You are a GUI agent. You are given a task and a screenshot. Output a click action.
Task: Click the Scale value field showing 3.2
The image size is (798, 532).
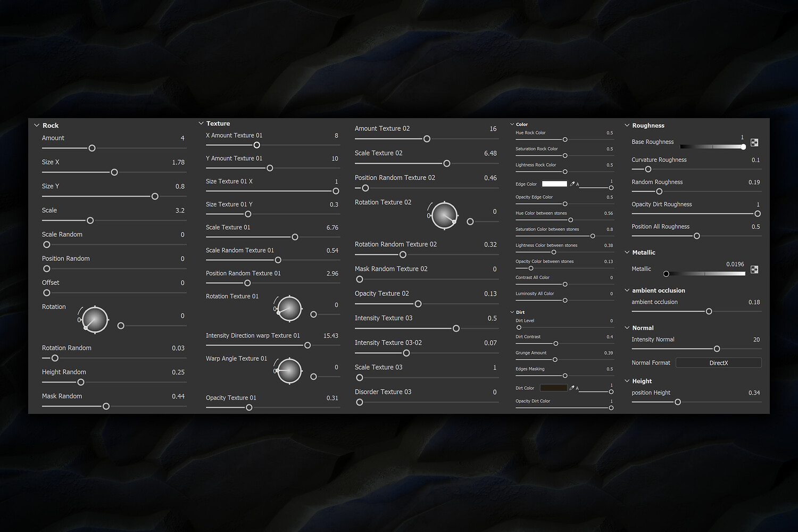coord(180,211)
